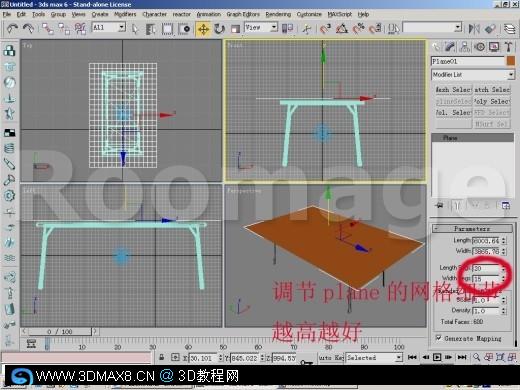This screenshot has height=390, width=520.
Task: Click the Density value field
Action: pos(486,311)
